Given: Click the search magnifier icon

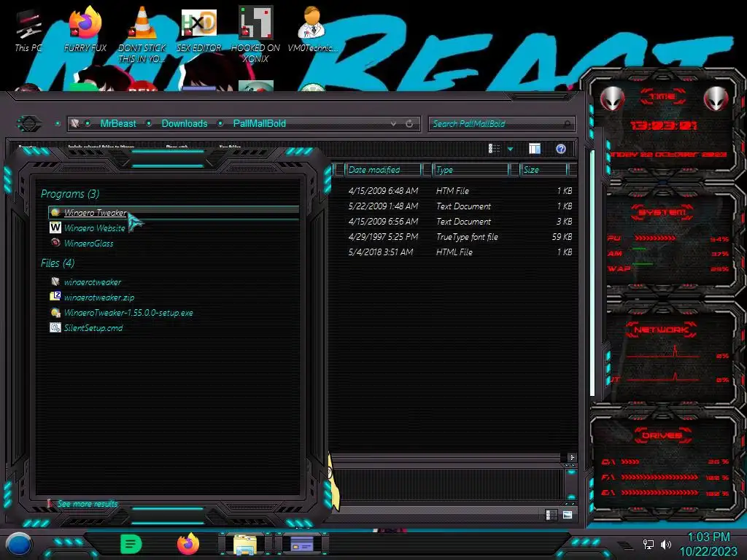Looking at the screenshot, I should point(567,124).
